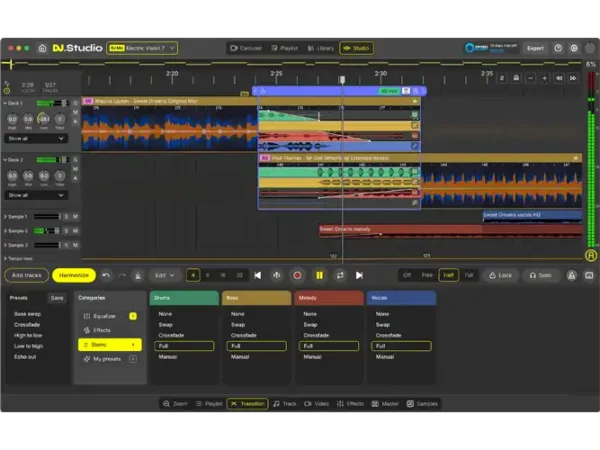The height and width of the screenshot is (450, 600).
Task: Open the Electric Vision 7 mix dropdown
Action: click(142, 48)
